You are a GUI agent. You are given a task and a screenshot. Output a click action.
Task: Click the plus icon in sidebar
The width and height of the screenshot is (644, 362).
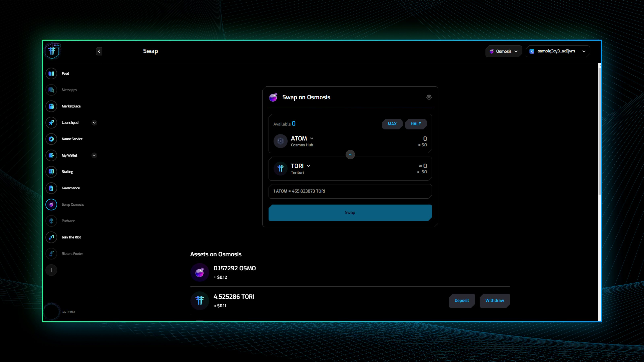coord(51,270)
